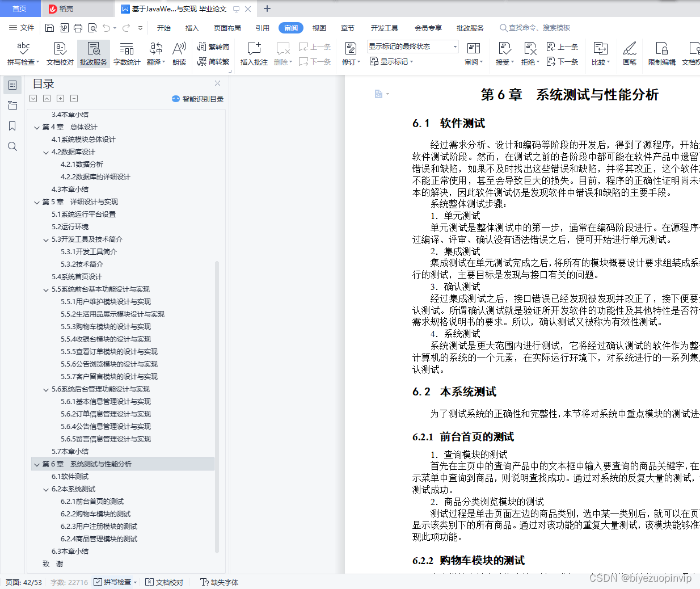
Task: Click the 修订 track changes icon
Action: [351, 49]
